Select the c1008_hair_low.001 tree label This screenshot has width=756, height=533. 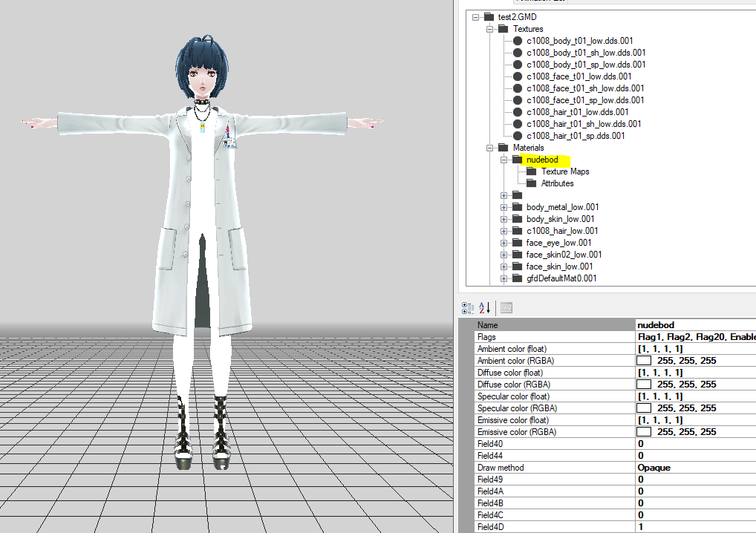(562, 231)
